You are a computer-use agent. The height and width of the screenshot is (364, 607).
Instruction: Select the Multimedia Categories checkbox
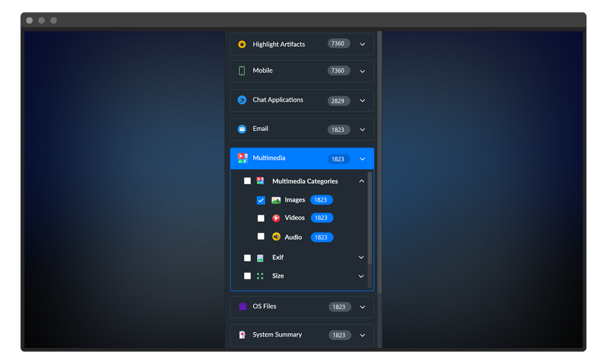pos(247,181)
